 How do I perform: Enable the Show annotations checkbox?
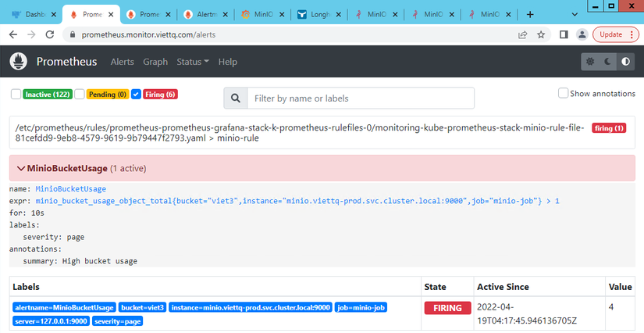(564, 94)
